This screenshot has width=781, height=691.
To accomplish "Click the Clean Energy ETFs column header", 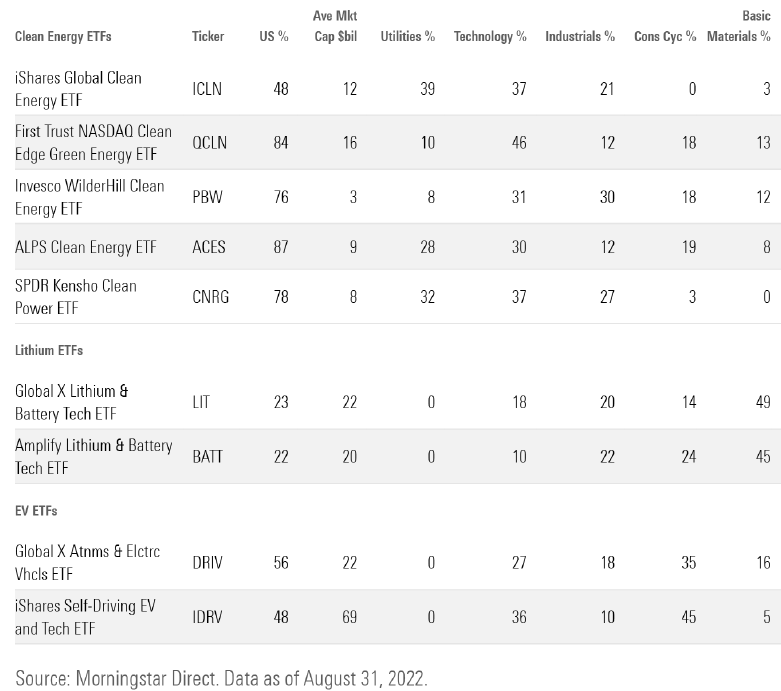I will [x=63, y=37].
